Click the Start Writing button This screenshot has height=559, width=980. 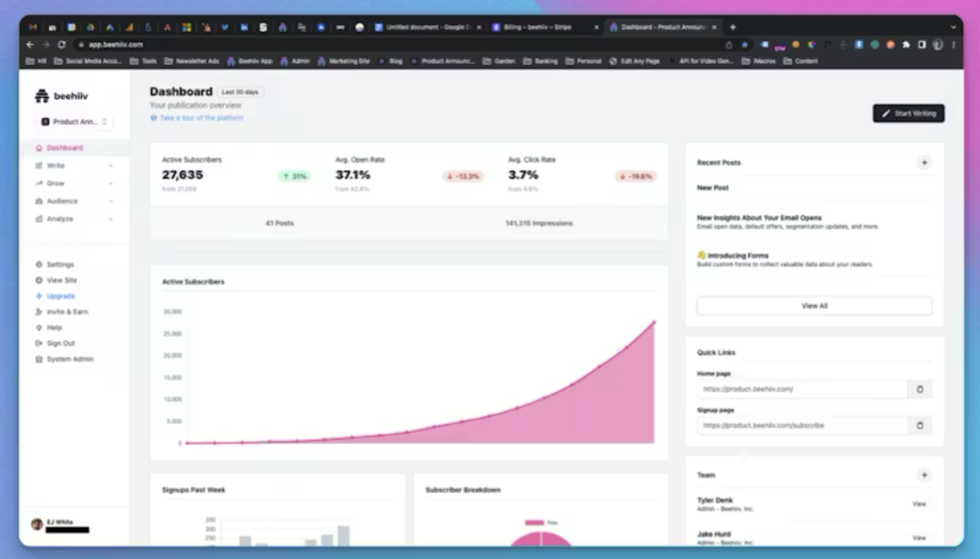908,113
